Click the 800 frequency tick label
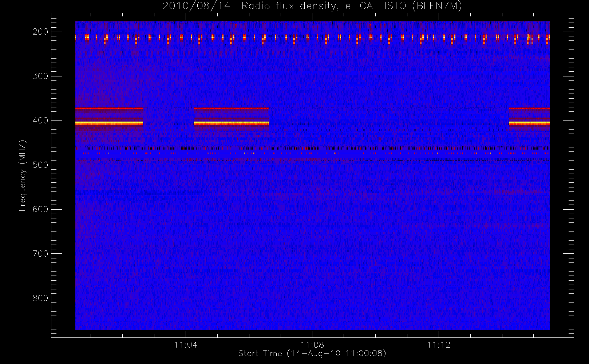589x364 pixels. point(40,298)
